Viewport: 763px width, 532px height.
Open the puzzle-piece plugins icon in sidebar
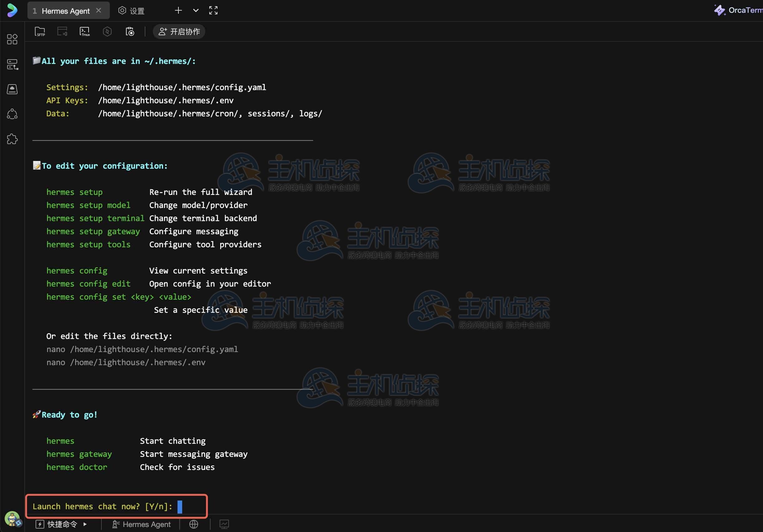12,139
